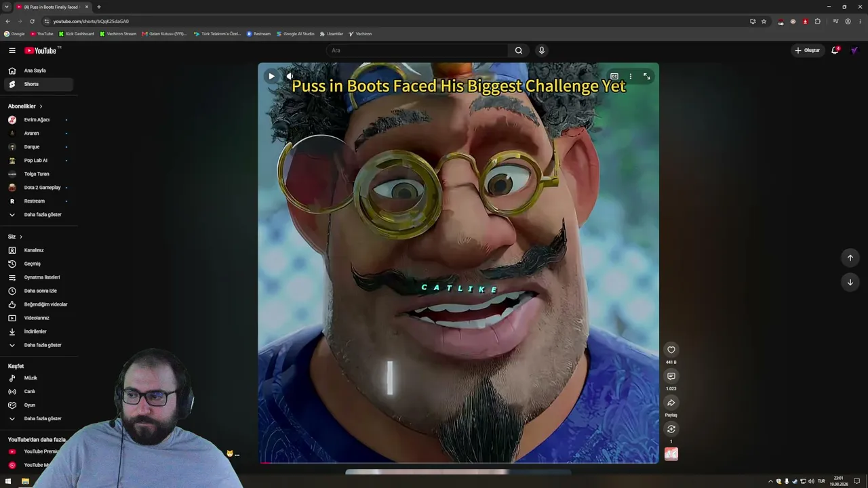Expand the Siz section
This screenshot has height=488, width=868.
[x=16, y=237]
